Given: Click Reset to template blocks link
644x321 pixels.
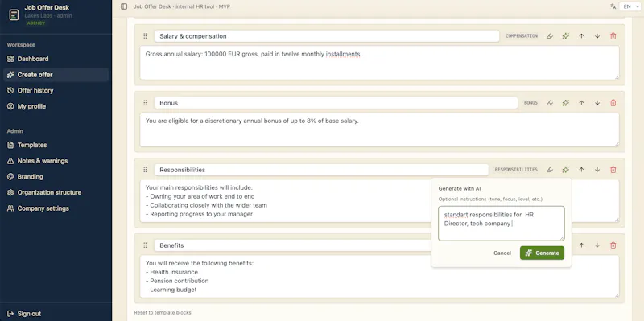Looking at the screenshot, I should coord(163,312).
